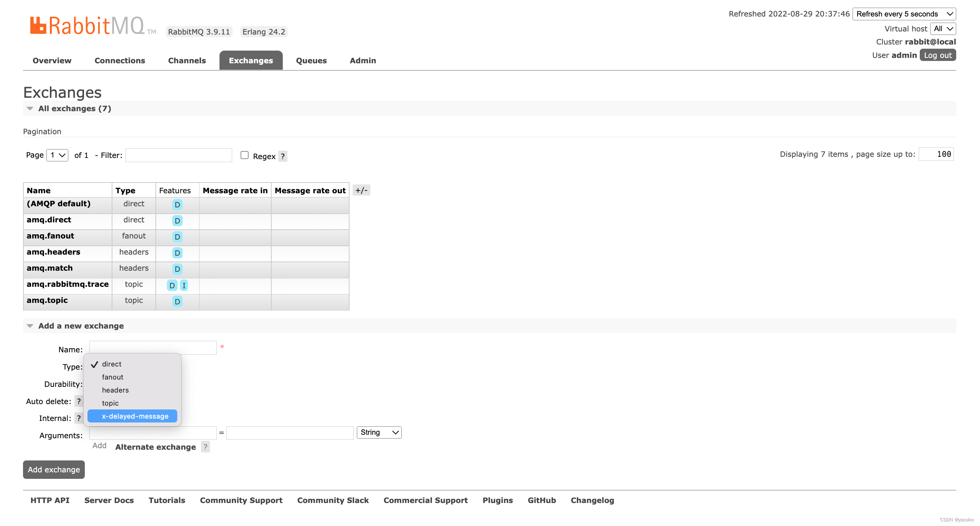980x526 pixels.
Task: Open the Community Support footer link
Action: (241, 500)
